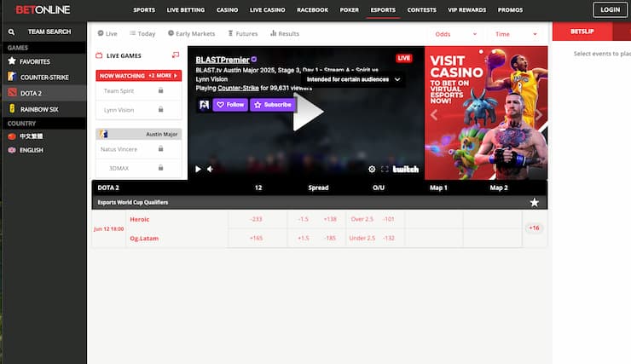Click the Team Search magnifier icon

point(11,32)
